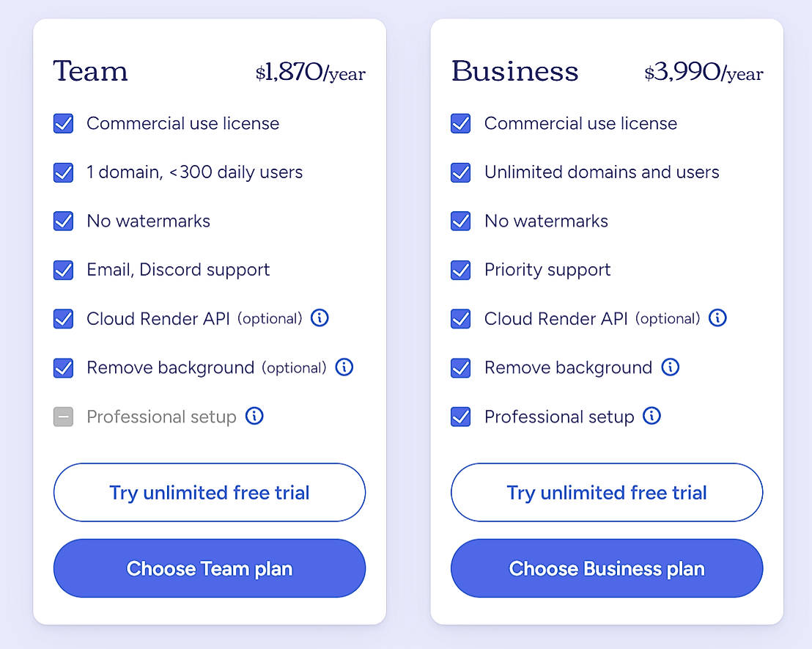Toggle Team Commercial use license checkbox
This screenshot has width=812, height=649.
tap(64, 123)
